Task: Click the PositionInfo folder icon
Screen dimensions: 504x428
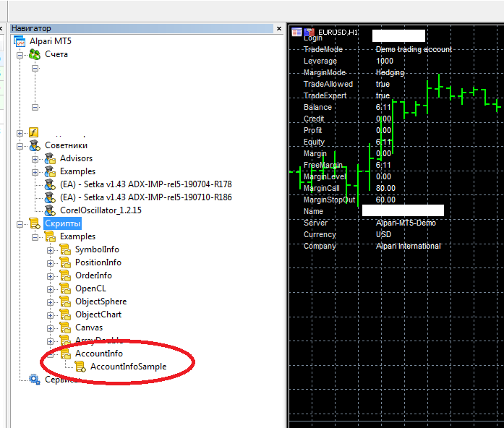Action: [65, 262]
